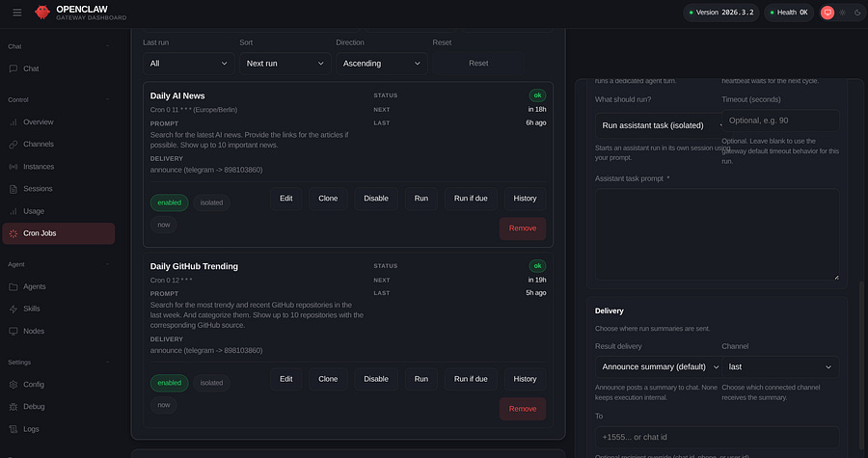The height and width of the screenshot is (458, 868).
Task: Run Daily GitHub Trending if due
Action: [x=471, y=379]
